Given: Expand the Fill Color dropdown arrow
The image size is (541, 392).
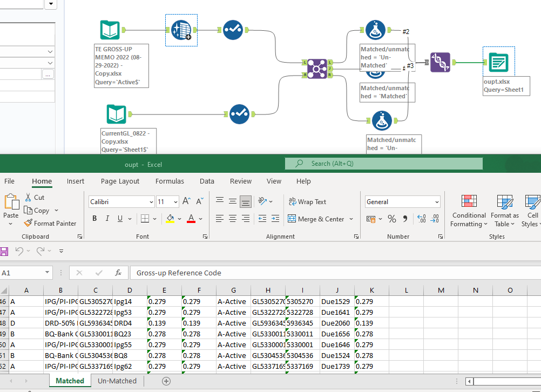Looking at the screenshot, I should [180, 218].
